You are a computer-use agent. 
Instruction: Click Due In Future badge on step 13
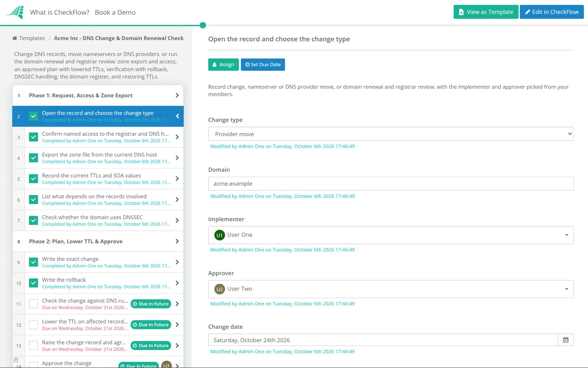[151, 345]
